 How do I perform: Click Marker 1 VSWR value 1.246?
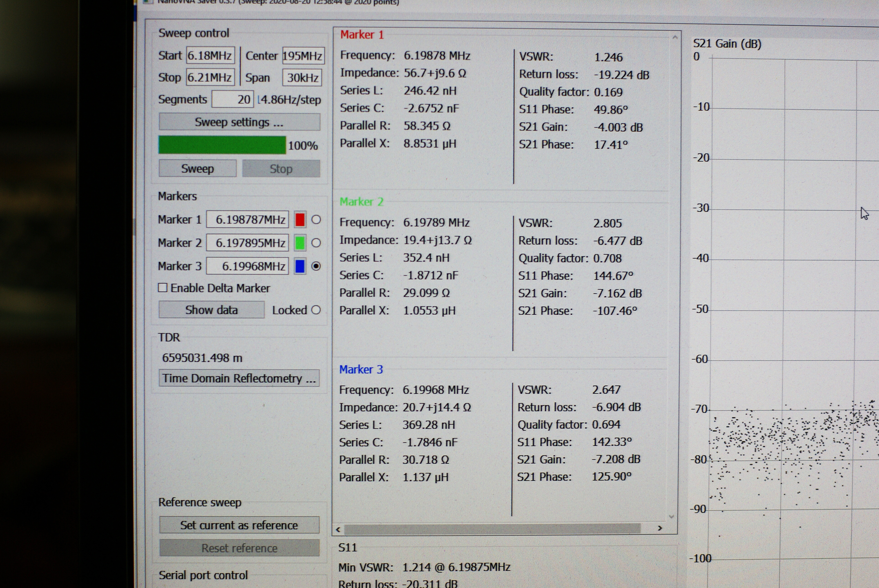coord(608,57)
